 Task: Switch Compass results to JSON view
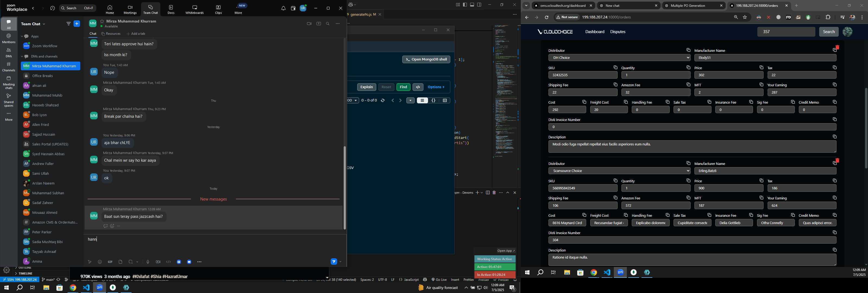click(434, 100)
